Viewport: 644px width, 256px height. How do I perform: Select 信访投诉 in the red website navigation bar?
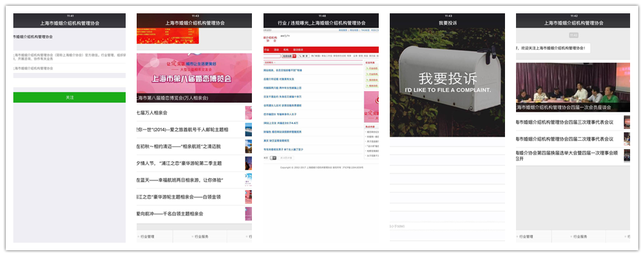tap(298, 50)
